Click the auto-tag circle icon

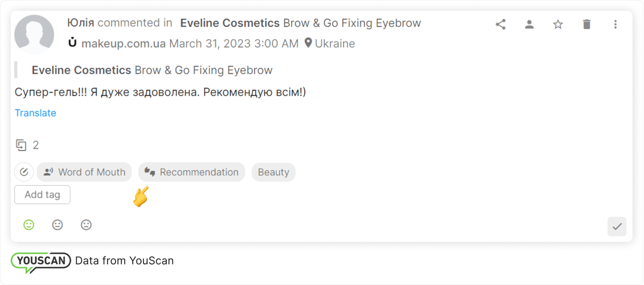coord(24,172)
